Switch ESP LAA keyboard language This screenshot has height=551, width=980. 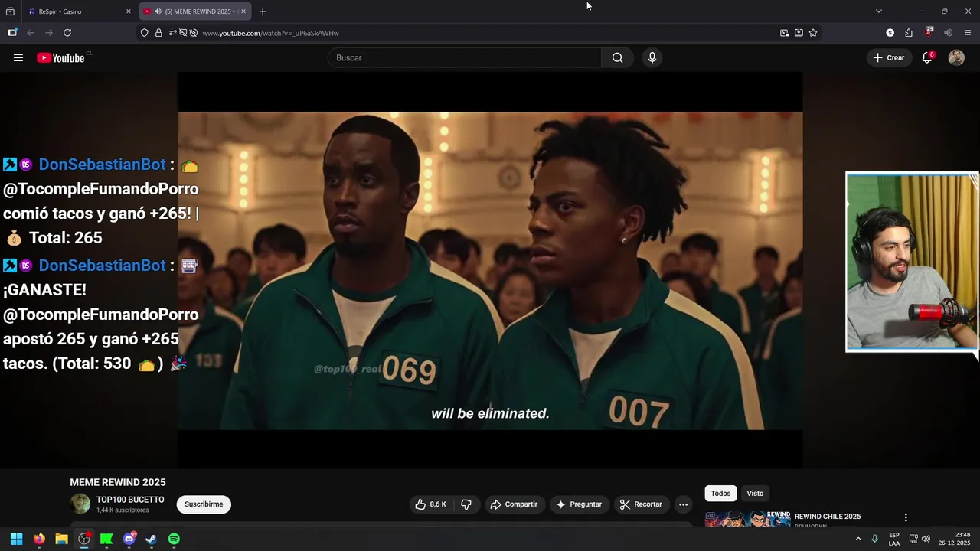[894, 539]
